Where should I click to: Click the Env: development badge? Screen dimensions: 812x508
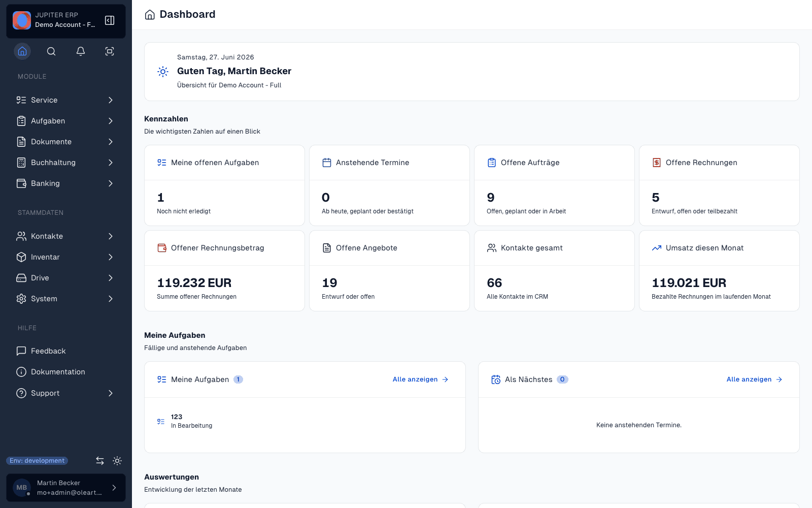coord(37,461)
